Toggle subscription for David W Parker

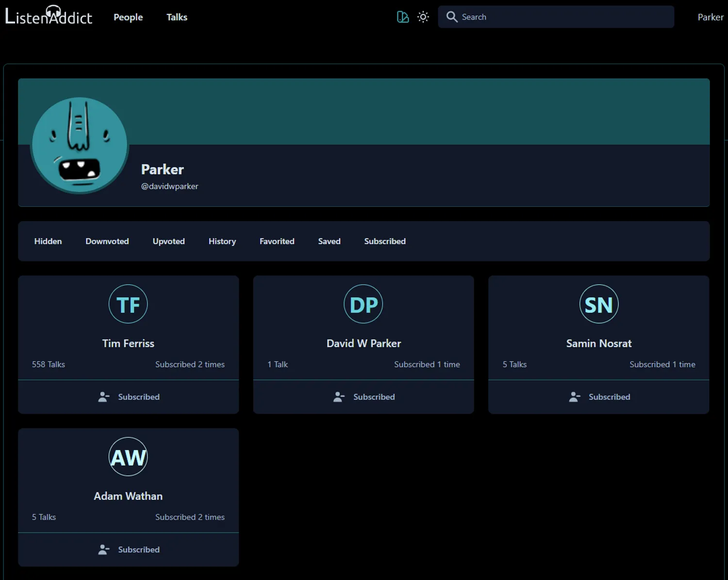364,397
